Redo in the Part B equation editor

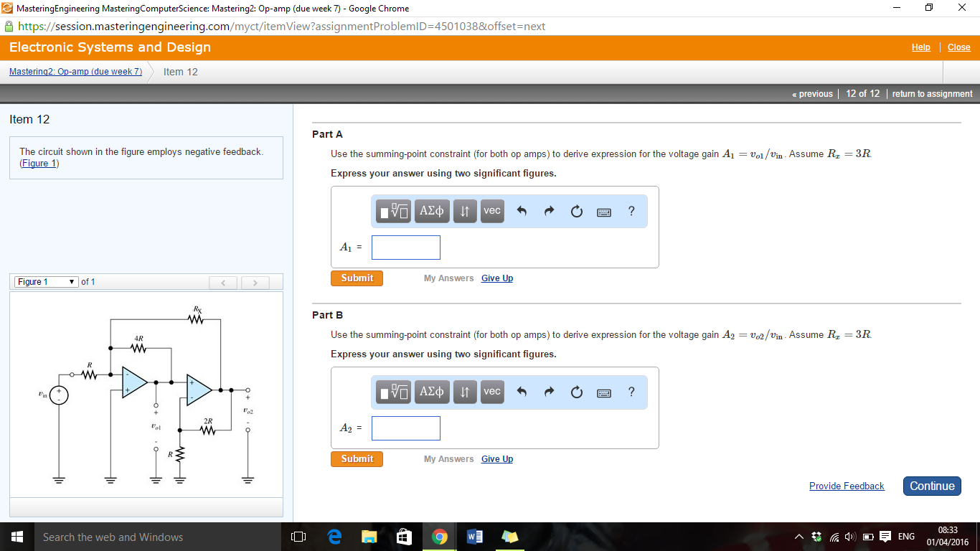tap(549, 392)
